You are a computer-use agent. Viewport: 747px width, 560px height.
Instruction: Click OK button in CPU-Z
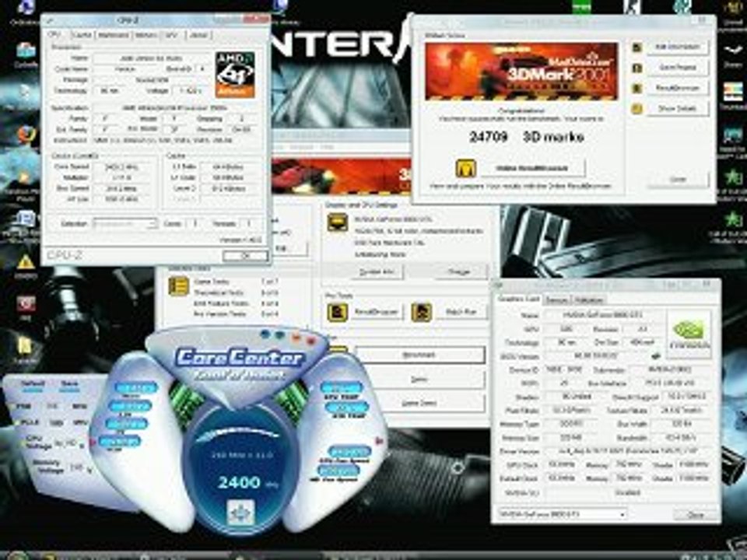[245, 256]
